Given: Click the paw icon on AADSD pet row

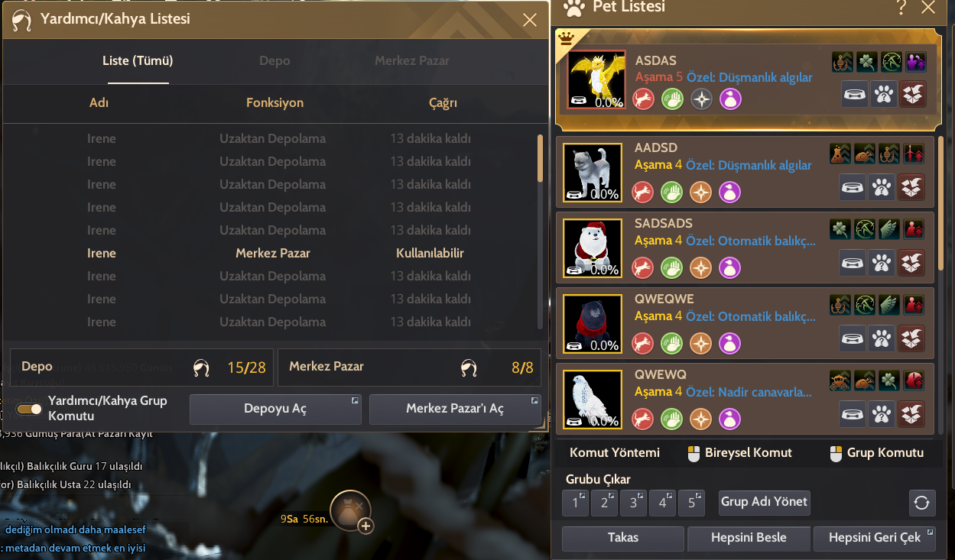Looking at the screenshot, I should [x=882, y=186].
